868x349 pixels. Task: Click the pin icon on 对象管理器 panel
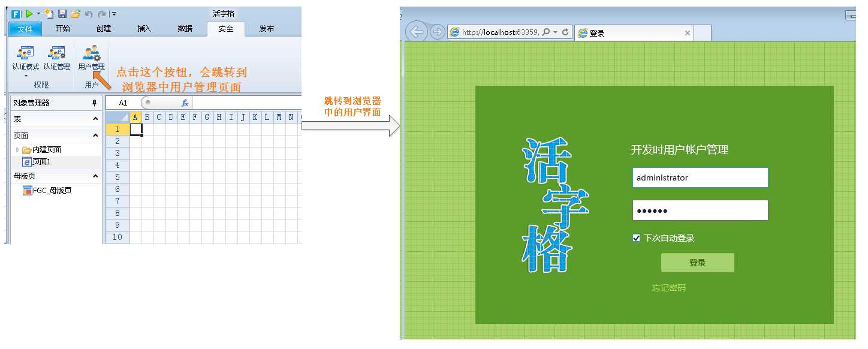point(94,103)
